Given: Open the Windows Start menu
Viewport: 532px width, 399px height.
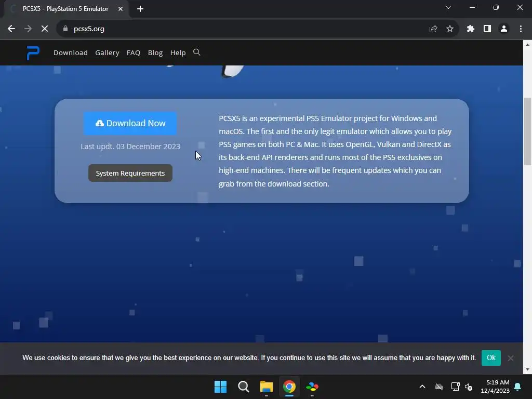Looking at the screenshot, I should [x=220, y=387].
